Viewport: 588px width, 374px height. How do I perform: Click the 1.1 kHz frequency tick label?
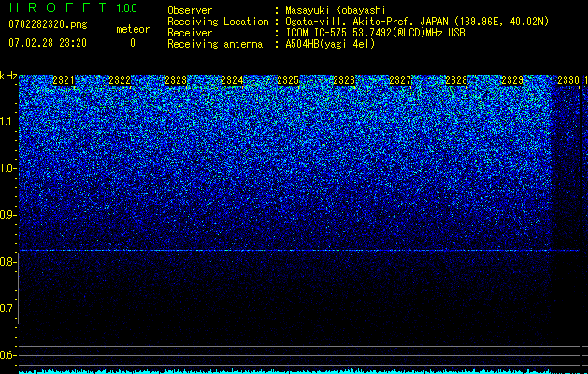click(7, 122)
